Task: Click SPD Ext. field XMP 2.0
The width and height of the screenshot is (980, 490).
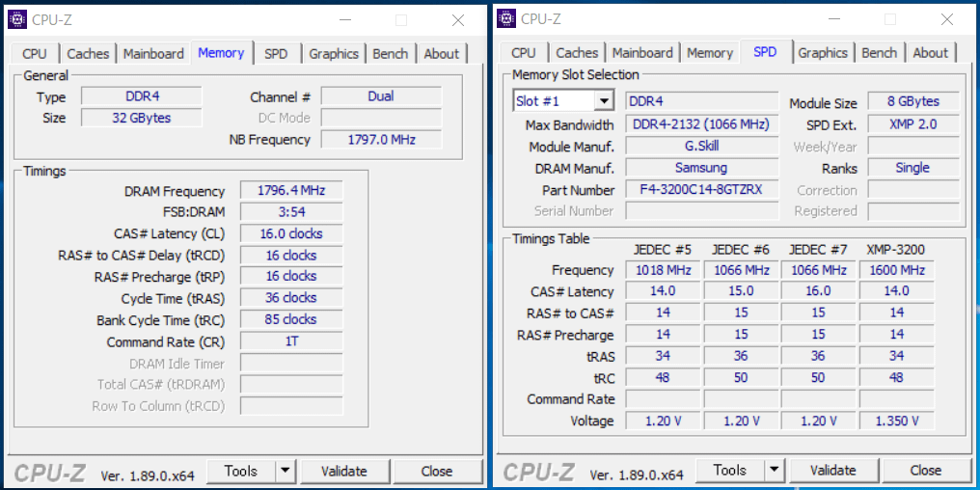Action: point(913,123)
